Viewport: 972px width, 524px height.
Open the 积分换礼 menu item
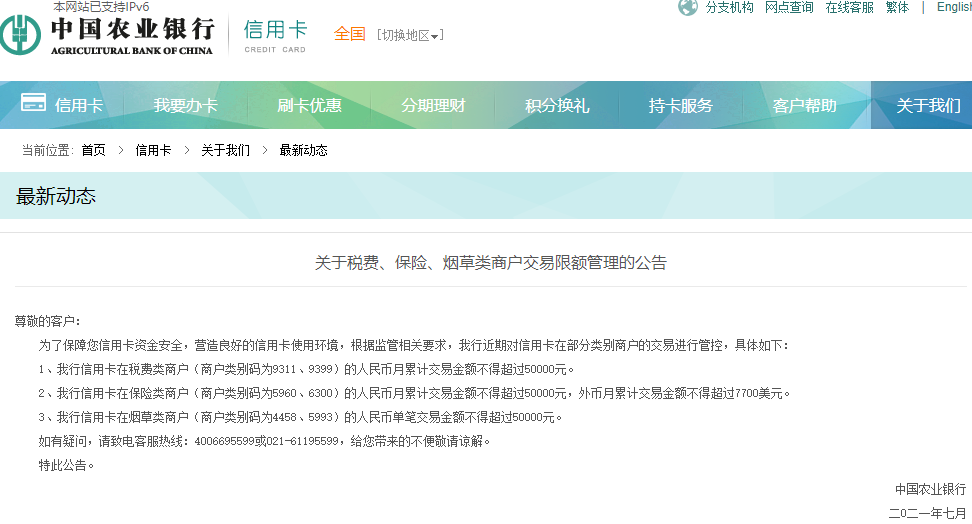click(x=557, y=105)
